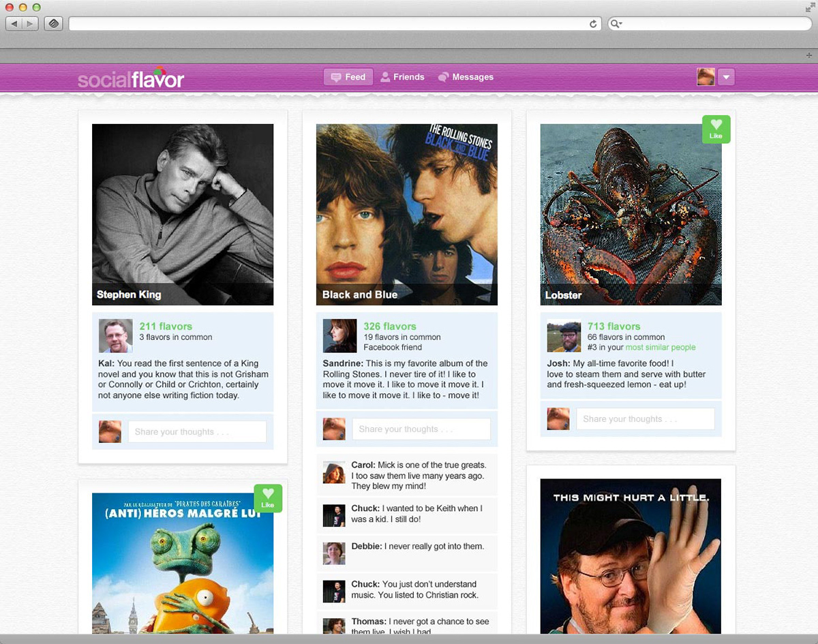
Task: Click the browser search field
Action: 709,24
